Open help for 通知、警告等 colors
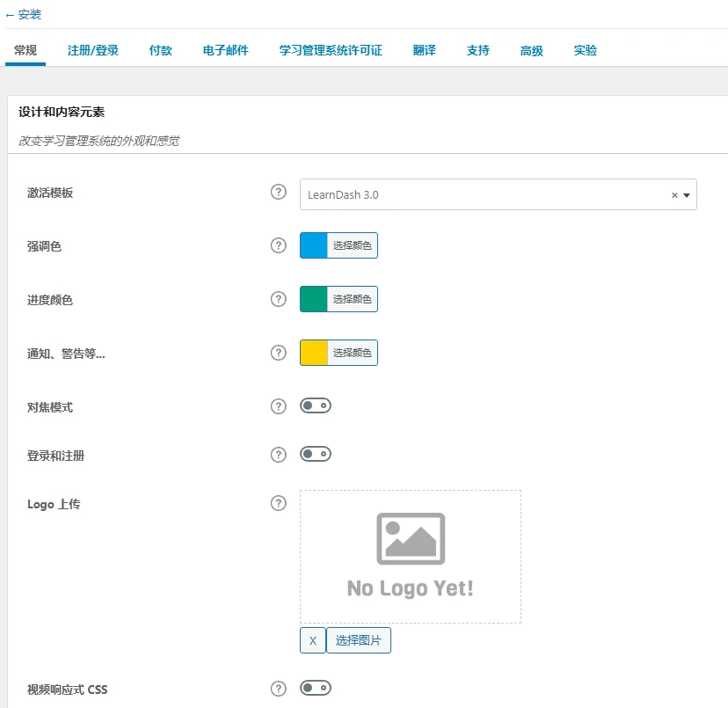This screenshot has width=728, height=708. point(279,353)
